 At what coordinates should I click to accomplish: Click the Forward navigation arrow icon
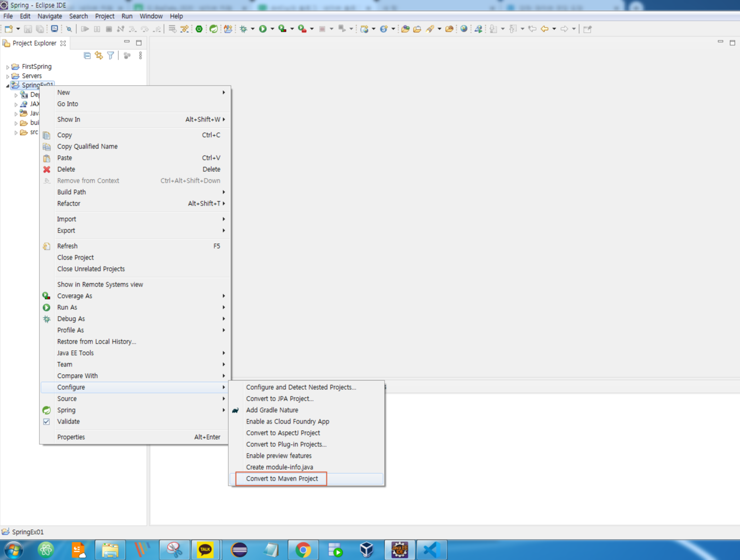click(x=564, y=29)
